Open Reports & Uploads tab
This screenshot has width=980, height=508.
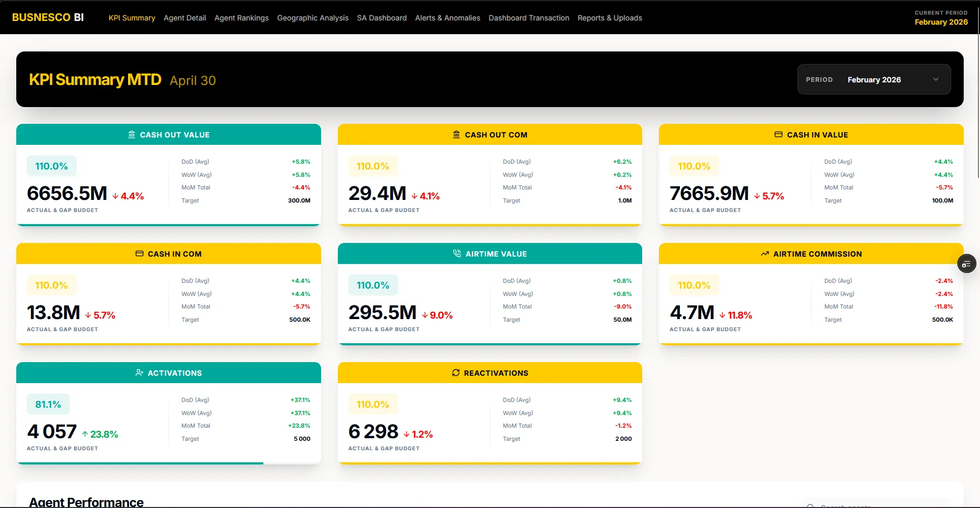(x=610, y=18)
